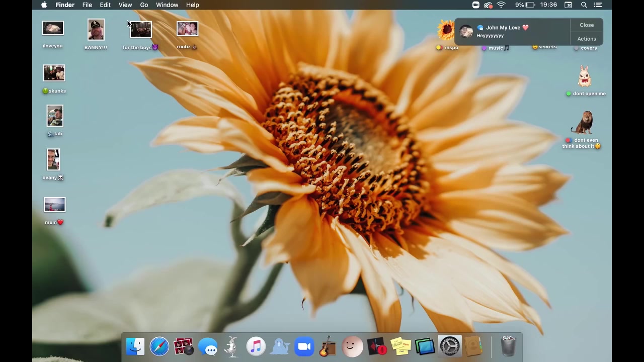Click the 'covers' desktop label

(585, 48)
